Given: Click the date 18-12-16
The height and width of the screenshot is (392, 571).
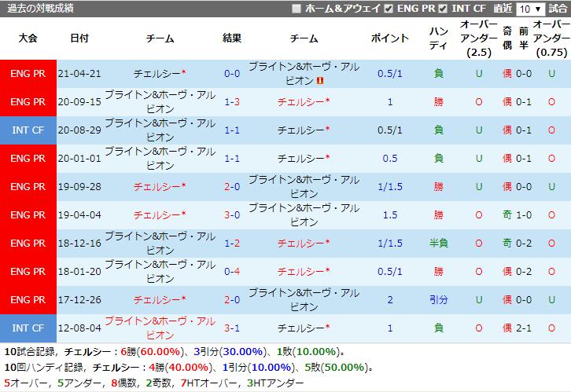Looking at the screenshot, I should click(x=79, y=244).
